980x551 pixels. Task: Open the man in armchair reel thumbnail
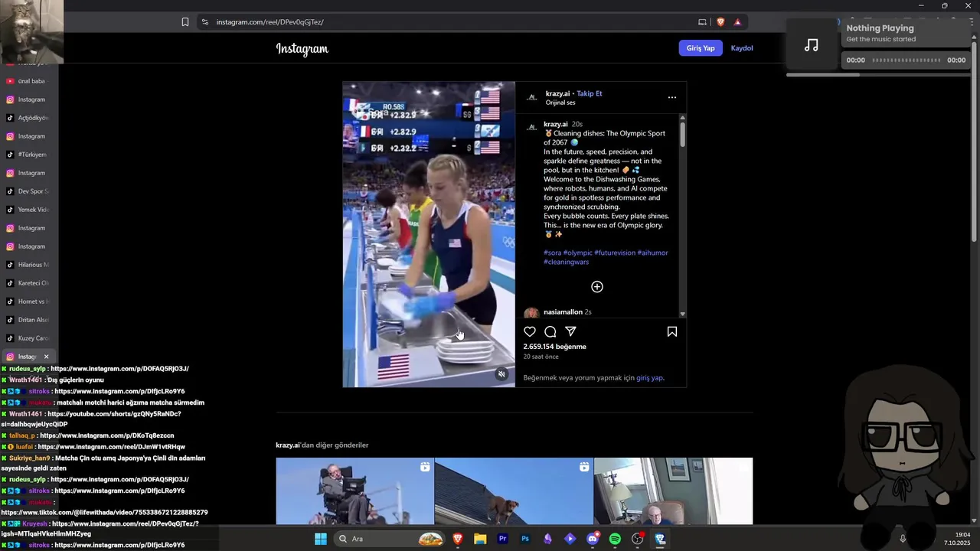(674, 491)
